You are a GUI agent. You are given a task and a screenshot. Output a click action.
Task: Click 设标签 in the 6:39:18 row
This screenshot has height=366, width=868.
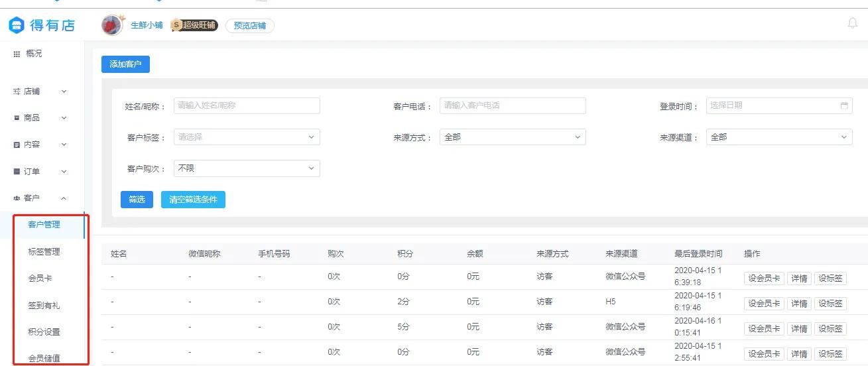point(831,278)
